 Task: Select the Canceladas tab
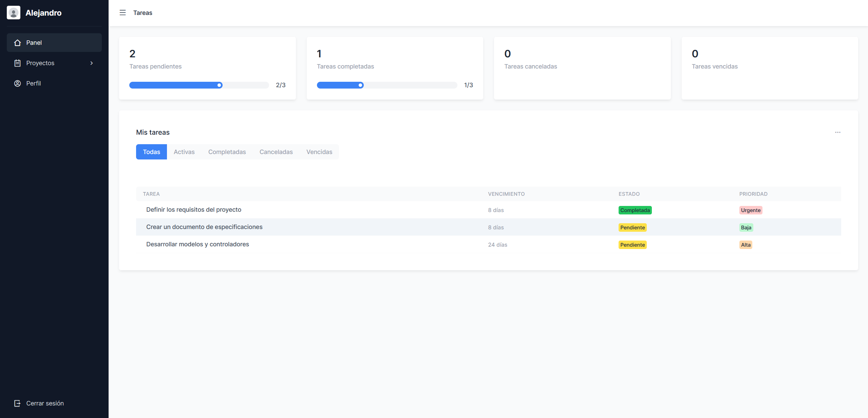276,152
